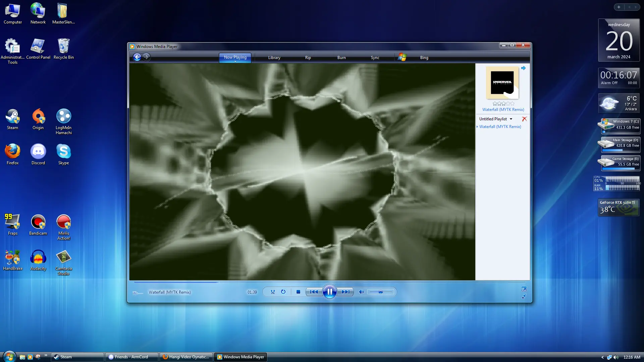Click the back navigation arrow
The width and height of the screenshot is (644, 362).
pyautogui.click(x=137, y=57)
